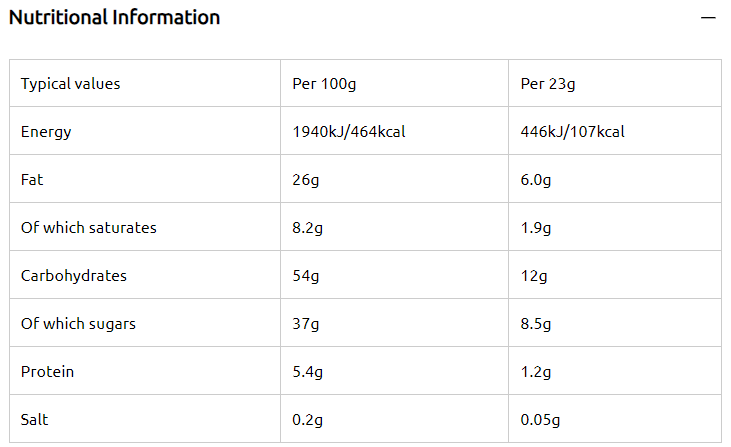Select the Fat row label
The height and width of the screenshot is (447, 731).
pyautogui.click(x=32, y=179)
